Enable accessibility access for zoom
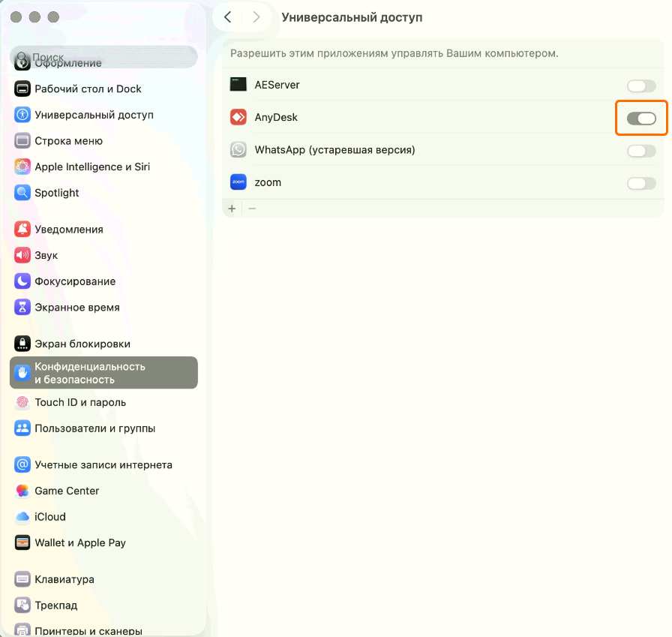Image resolution: width=672 pixels, height=637 pixels. point(641,183)
